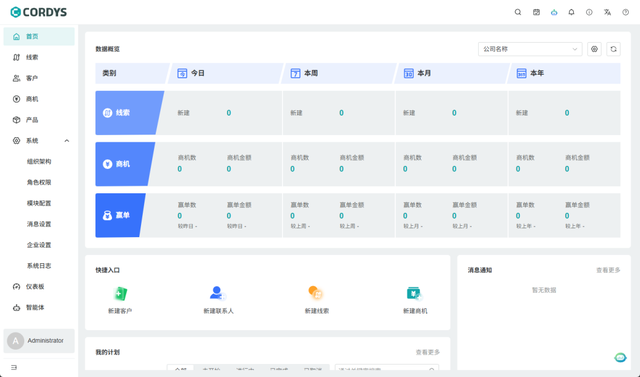Click the 线索 sidebar icon
Image resolution: width=640 pixels, height=377 pixels.
(16, 58)
